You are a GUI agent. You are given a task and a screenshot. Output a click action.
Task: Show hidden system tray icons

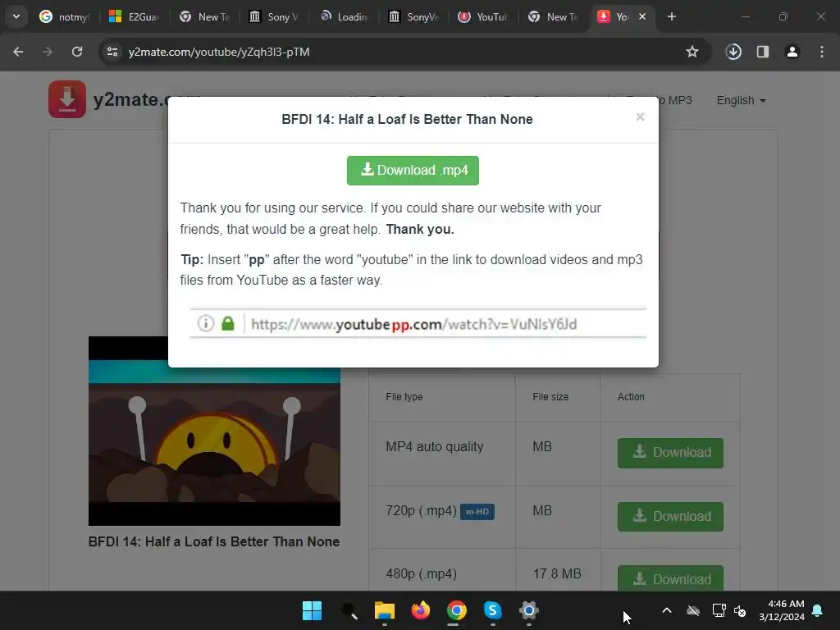(x=666, y=610)
